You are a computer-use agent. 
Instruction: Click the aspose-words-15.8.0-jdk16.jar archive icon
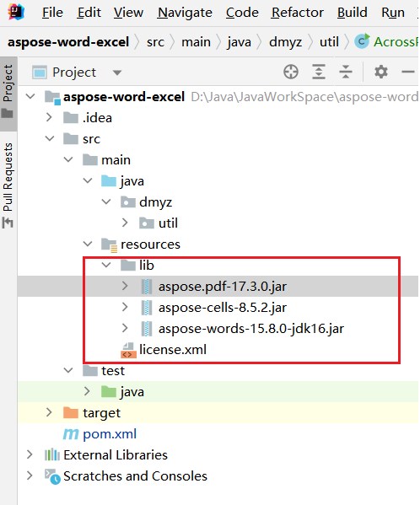(x=147, y=329)
